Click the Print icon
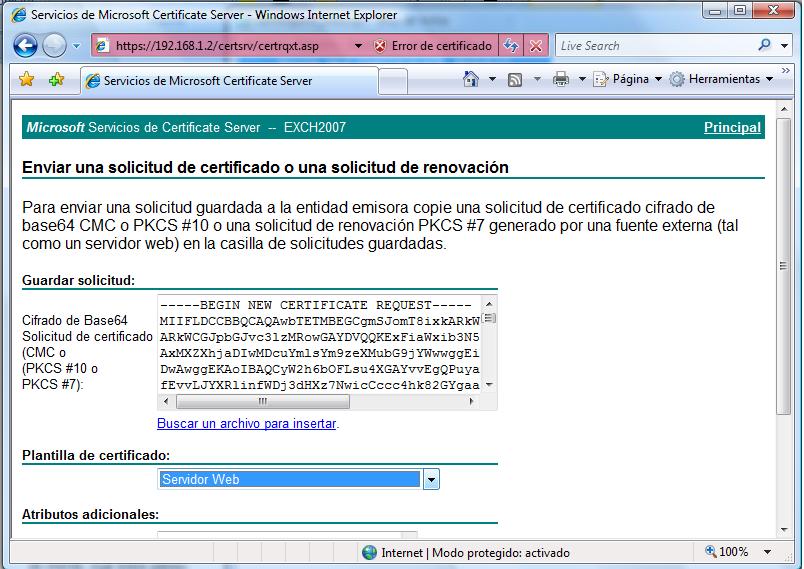The image size is (804, 569). [x=561, y=79]
